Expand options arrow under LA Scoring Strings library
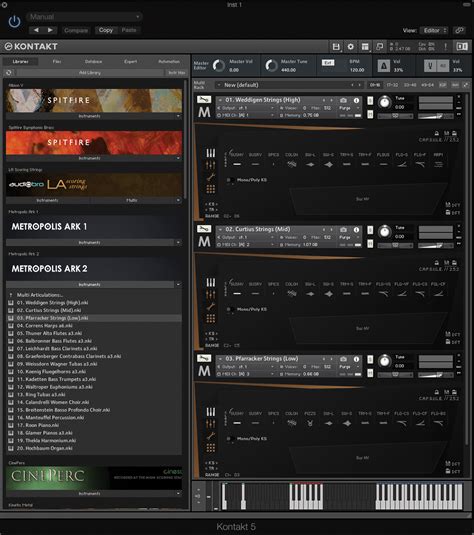 (178, 200)
